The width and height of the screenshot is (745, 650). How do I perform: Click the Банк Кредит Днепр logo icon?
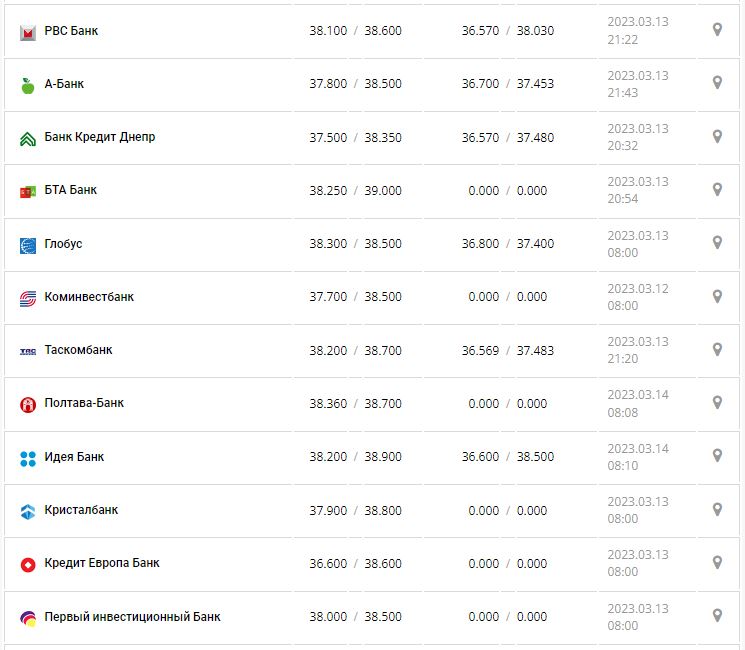pos(28,138)
